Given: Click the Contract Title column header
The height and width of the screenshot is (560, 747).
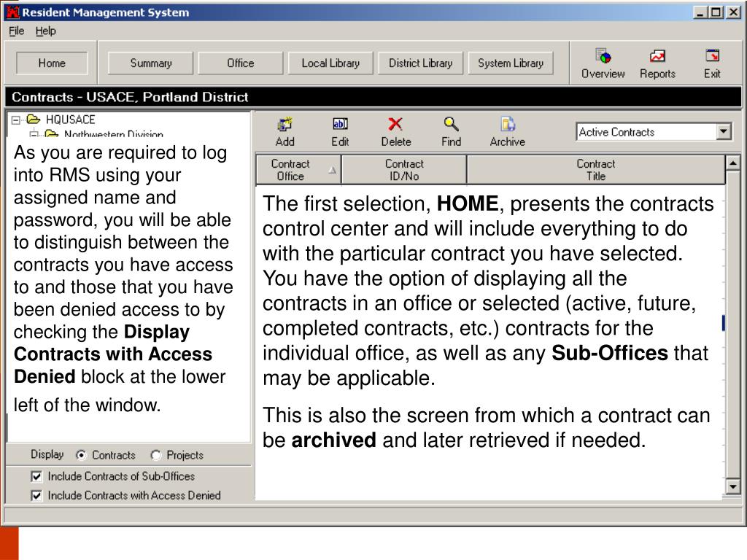Looking at the screenshot, I should pyautogui.click(x=595, y=169).
